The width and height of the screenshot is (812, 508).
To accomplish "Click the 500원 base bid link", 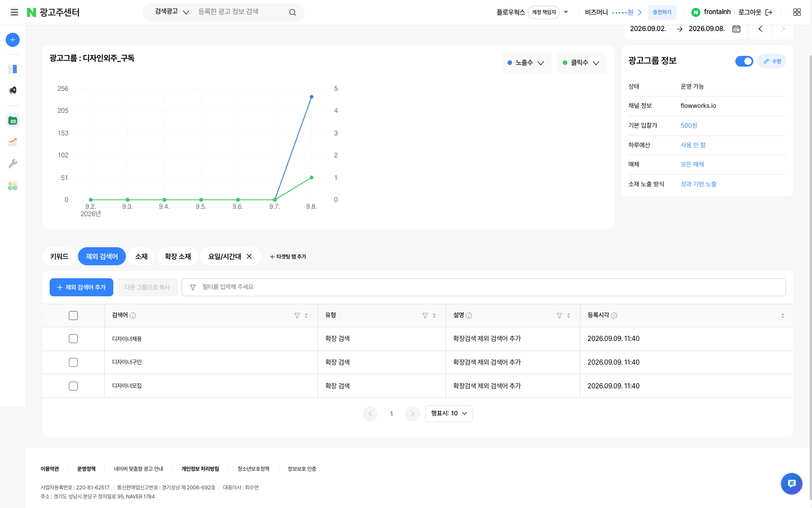I will click(x=689, y=125).
